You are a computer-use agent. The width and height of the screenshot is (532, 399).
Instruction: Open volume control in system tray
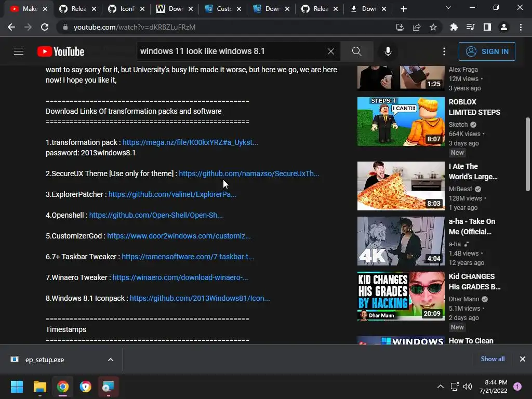click(468, 387)
